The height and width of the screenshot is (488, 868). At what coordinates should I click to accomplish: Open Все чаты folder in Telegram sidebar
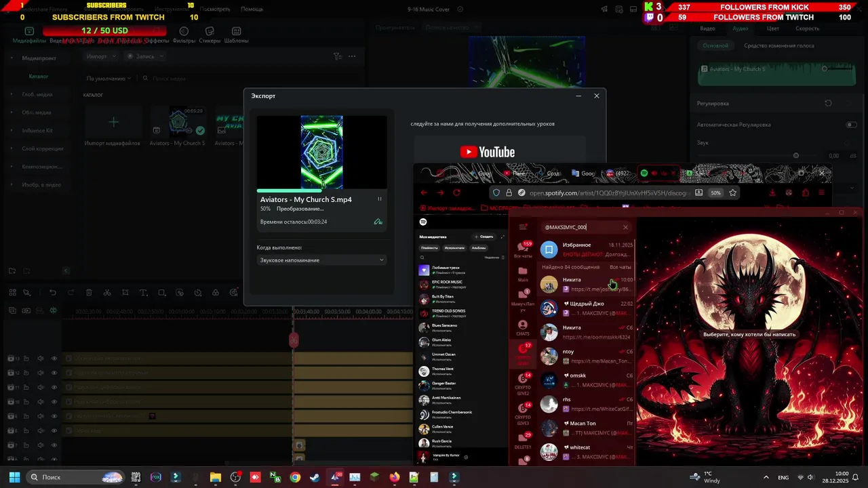[523, 249]
